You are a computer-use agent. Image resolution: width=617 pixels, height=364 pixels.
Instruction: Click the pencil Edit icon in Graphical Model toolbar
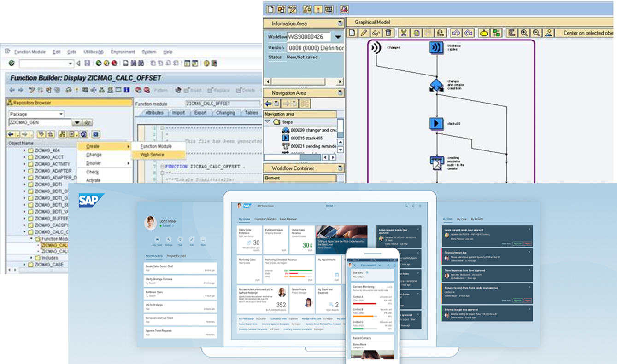(x=364, y=33)
